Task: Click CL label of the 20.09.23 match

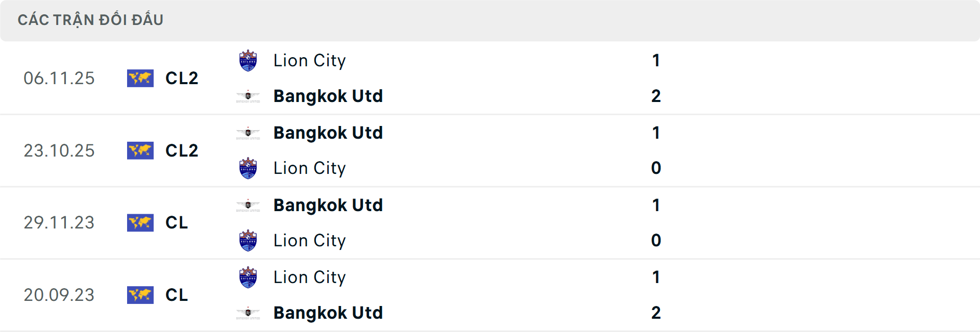Action: click(177, 295)
